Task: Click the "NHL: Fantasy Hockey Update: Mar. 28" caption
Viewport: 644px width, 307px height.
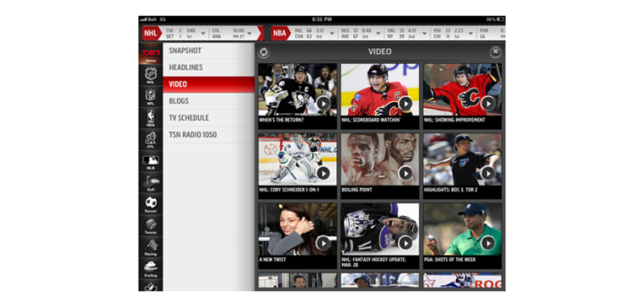Action: (x=373, y=262)
